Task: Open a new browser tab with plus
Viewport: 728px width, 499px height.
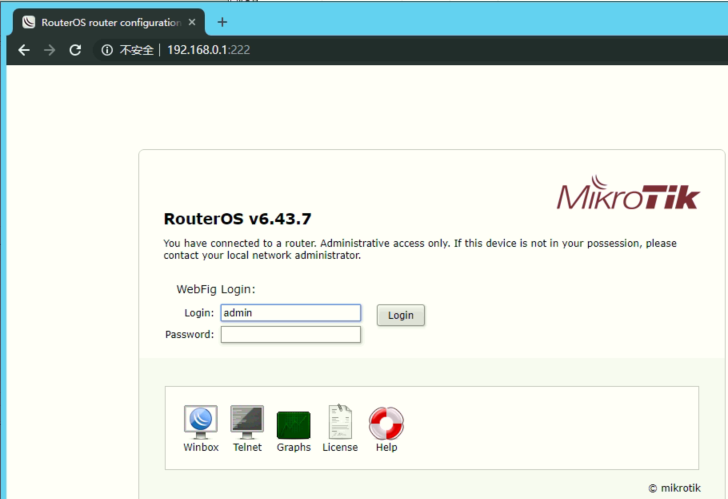Action: click(x=222, y=22)
